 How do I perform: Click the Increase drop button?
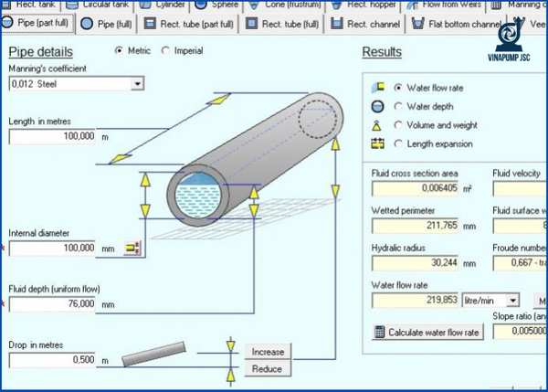point(268,352)
